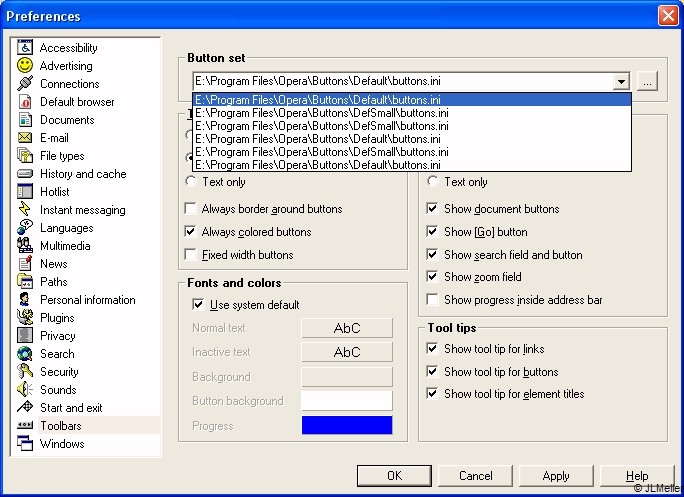Open the Start and exit icon
Screen dimensions: 684x497
coord(25,407)
